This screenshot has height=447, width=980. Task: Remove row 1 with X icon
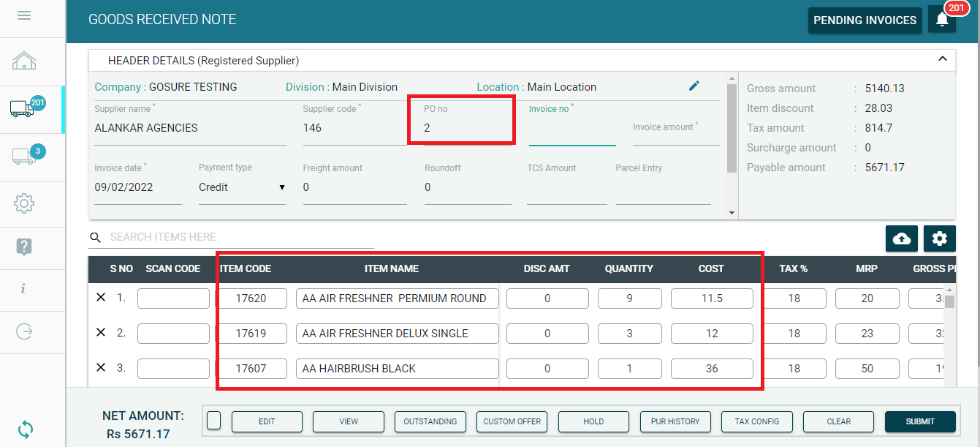tap(101, 298)
